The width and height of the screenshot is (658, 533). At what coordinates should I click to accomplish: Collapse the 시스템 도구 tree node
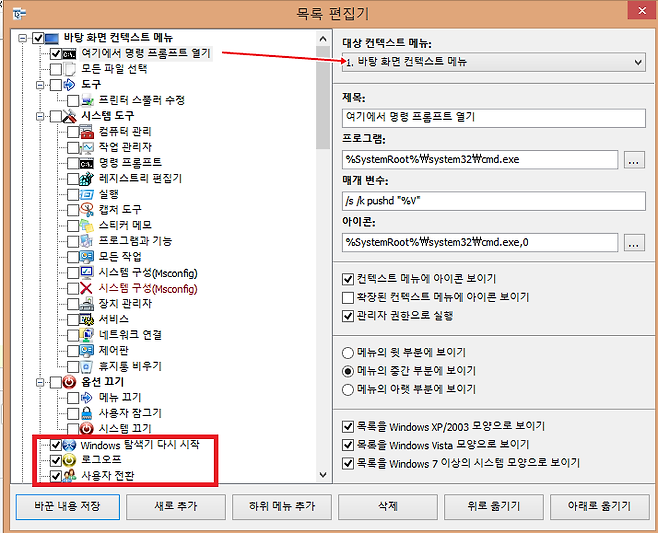[25, 116]
